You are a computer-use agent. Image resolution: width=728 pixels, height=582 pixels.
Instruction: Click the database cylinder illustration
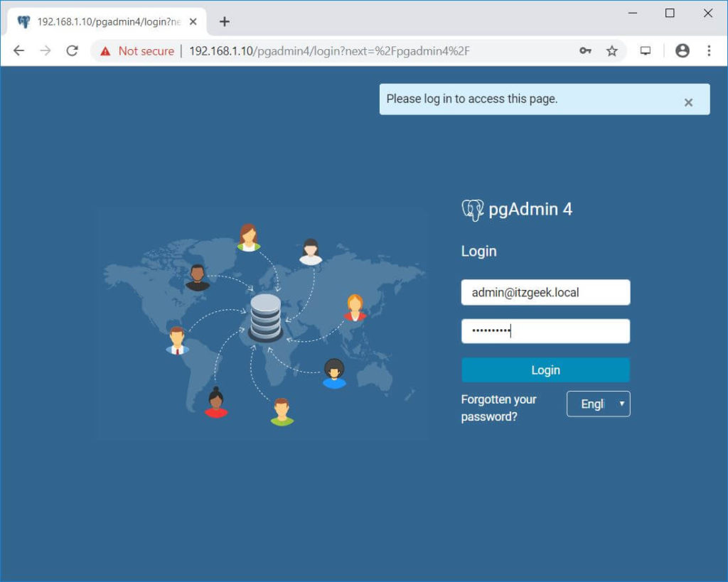pyautogui.click(x=266, y=318)
